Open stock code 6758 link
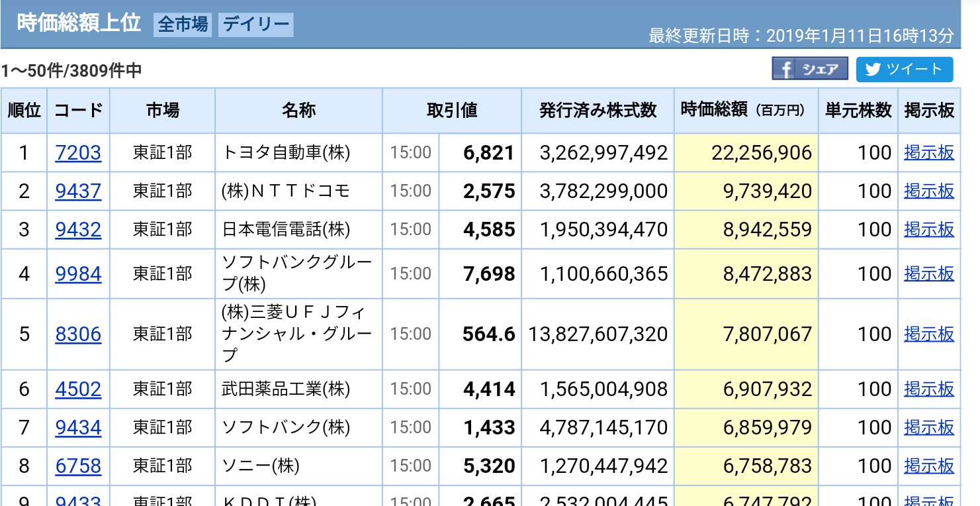 (78, 466)
